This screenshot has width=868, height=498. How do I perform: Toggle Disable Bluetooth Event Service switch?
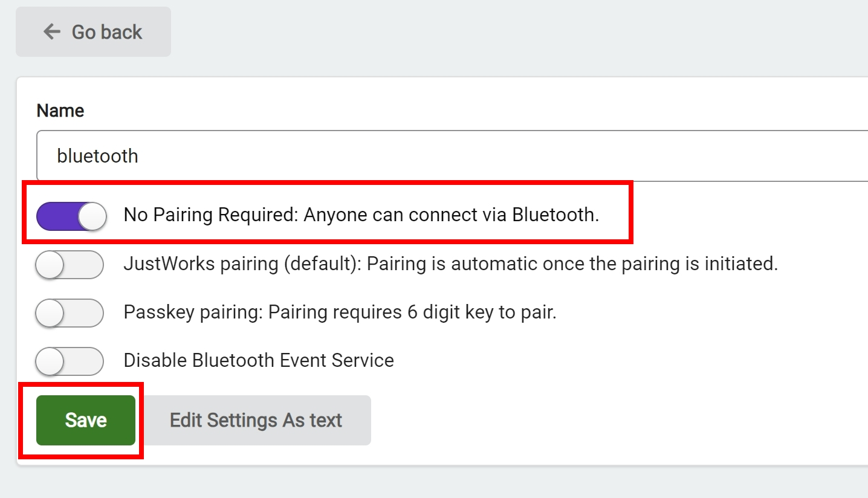(x=70, y=361)
